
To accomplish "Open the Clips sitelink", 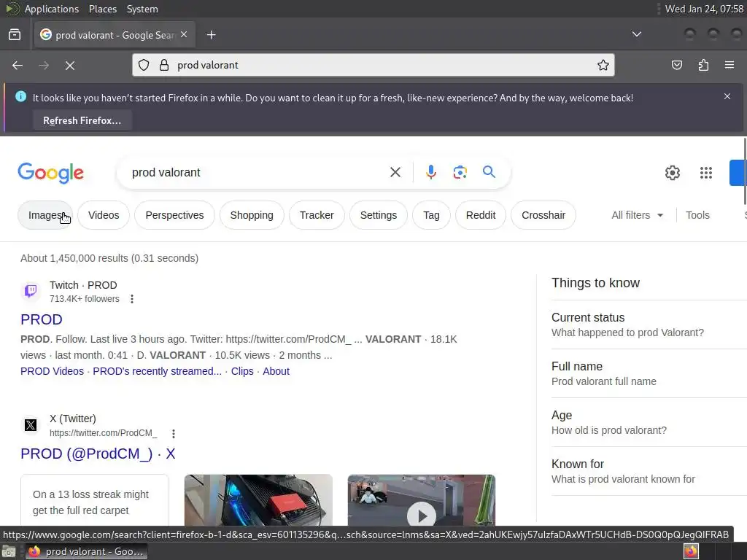I will coord(242,371).
